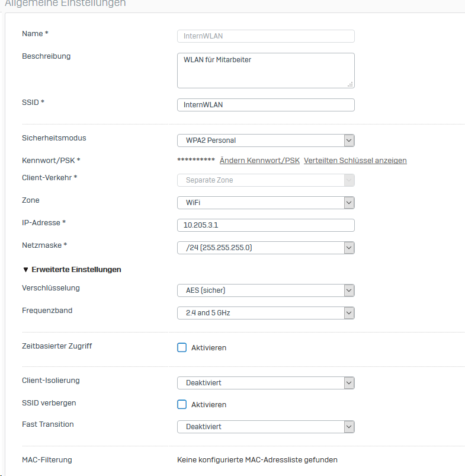Click the disabled Client-Verkehr dropdown

[x=265, y=180]
